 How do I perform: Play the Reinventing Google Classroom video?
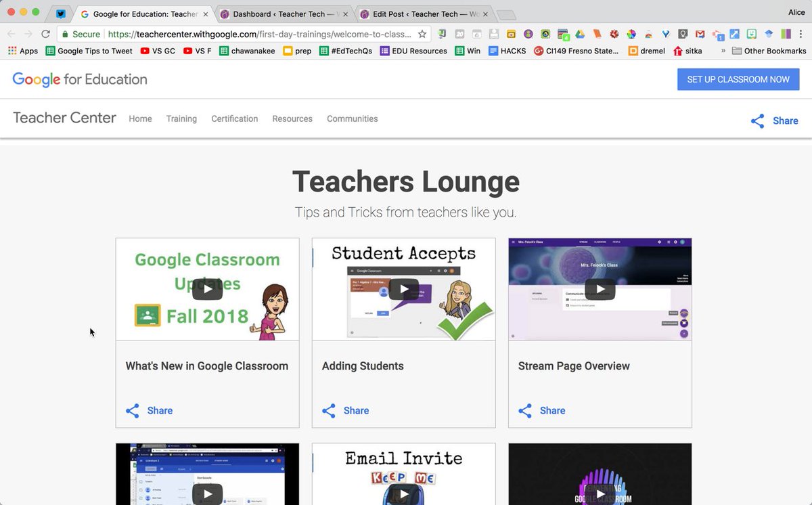[600, 494]
